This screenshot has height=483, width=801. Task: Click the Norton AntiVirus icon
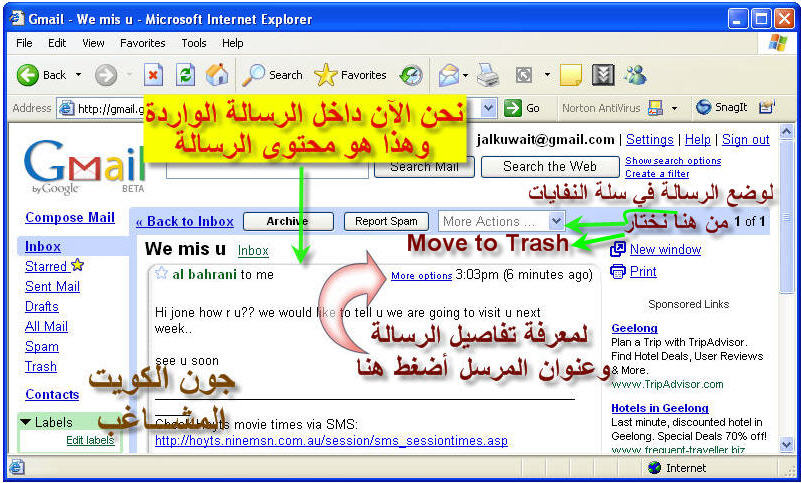tap(655, 108)
